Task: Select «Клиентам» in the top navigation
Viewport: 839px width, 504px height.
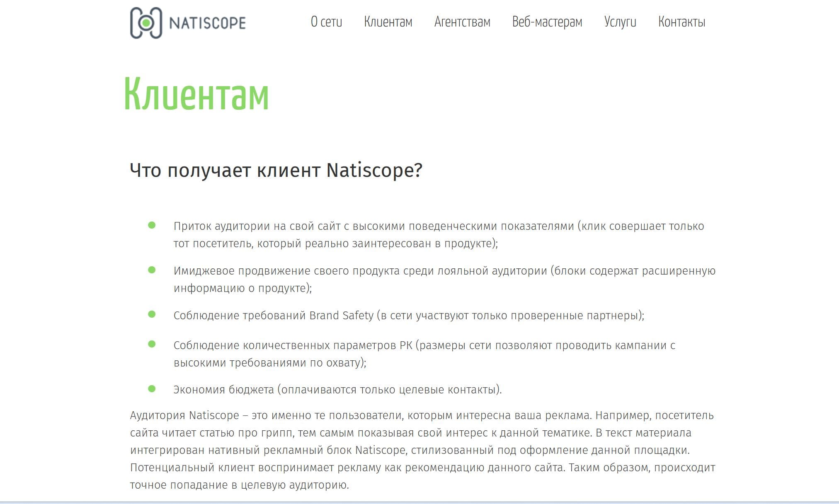Action: [388, 22]
